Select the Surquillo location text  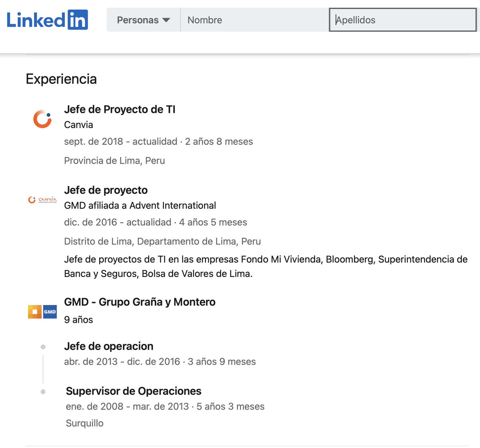tap(84, 423)
